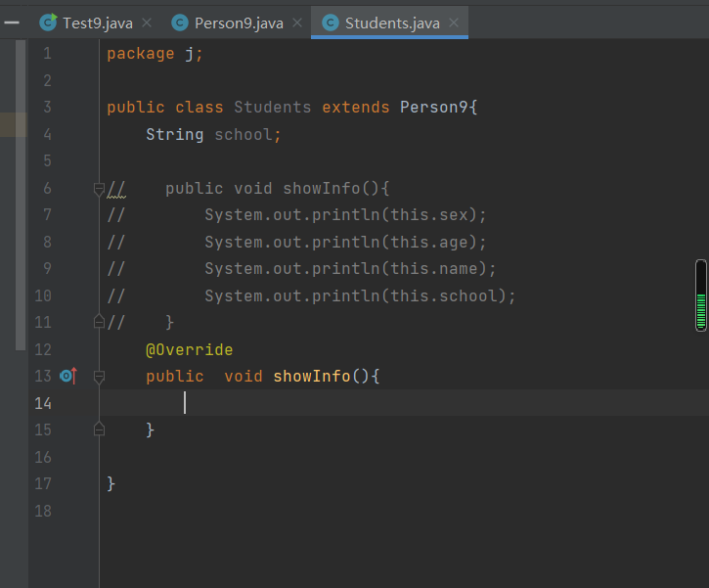
Task: Click line number 18 in gutter
Action: click(x=43, y=511)
